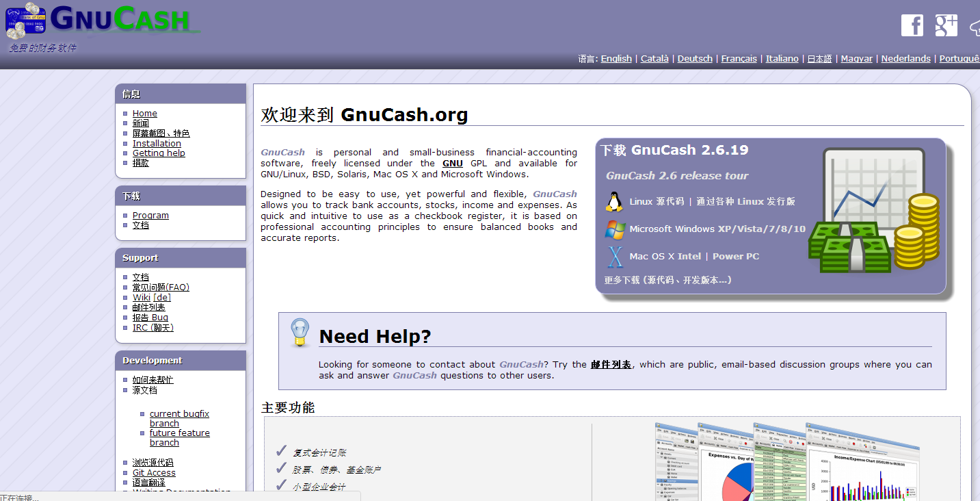Switch the site language to Català
This screenshot has height=501, width=980.
pyautogui.click(x=654, y=59)
